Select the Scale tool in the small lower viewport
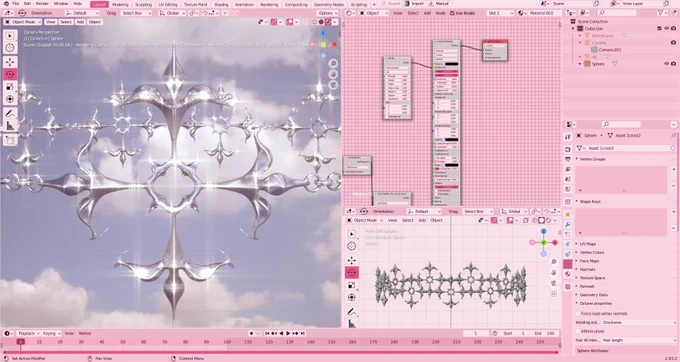The image size is (680, 362). pos(352,285)
